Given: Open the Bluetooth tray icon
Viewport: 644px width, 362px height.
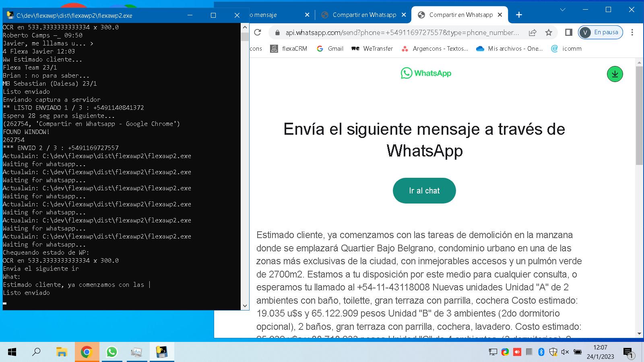Looking at the screenshot, I should coord(541,352).
